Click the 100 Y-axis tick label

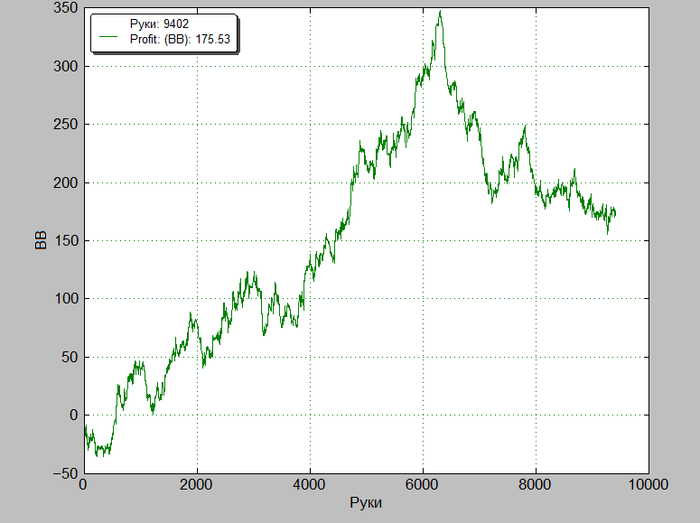coord(66,299)
